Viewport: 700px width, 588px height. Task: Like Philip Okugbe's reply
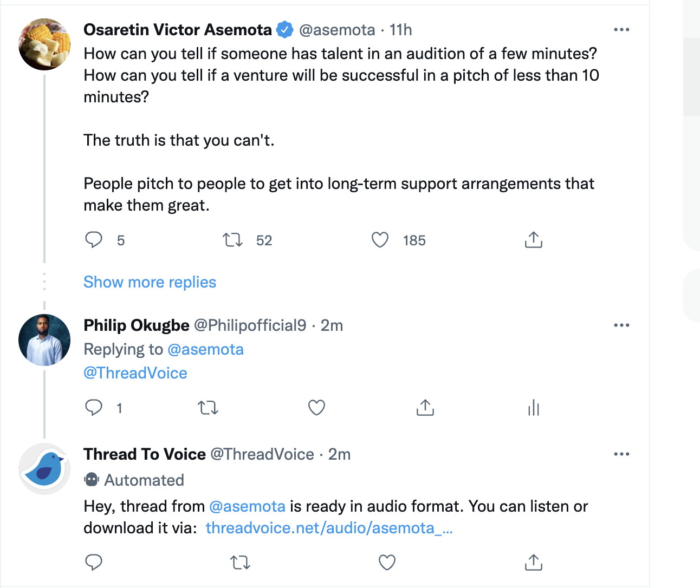(316, 407)
